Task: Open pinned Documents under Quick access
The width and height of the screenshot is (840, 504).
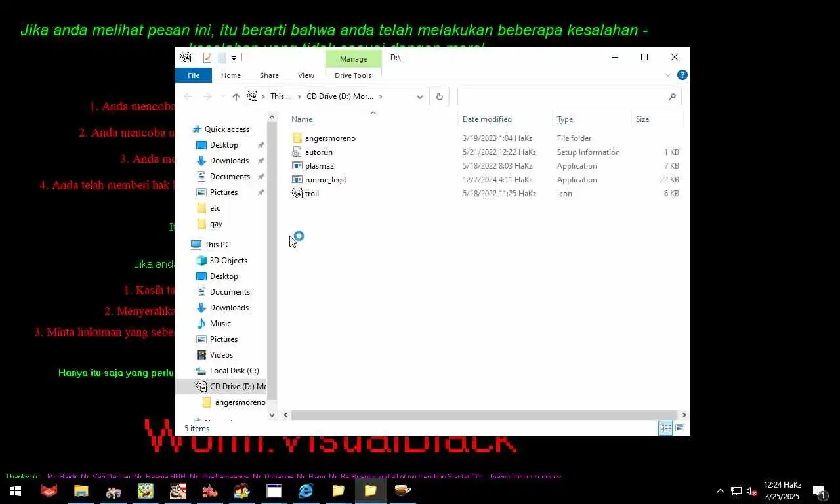Action: coord(230,177)
